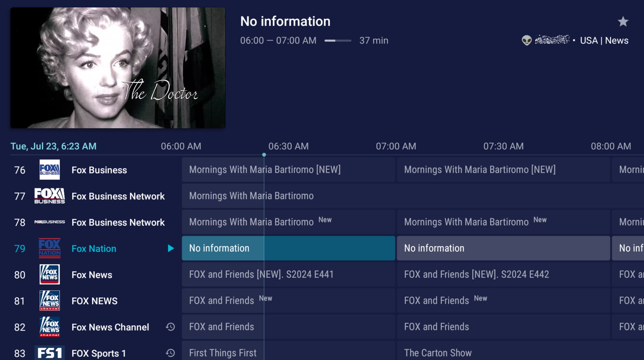Click the Fox Business Network channel 77 logo
644x360 pixels.
pyautogui.click(x=50, y=196)
